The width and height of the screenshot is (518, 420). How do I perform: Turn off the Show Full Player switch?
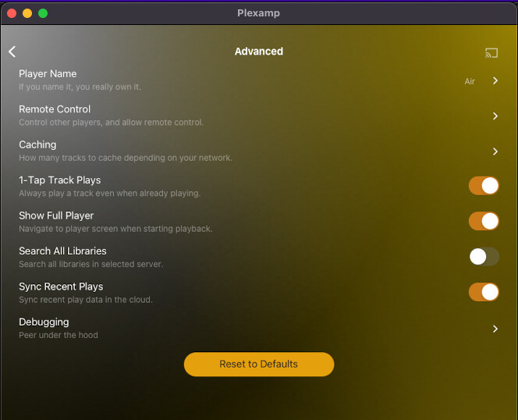pyautogui.click(x=484, y=221)
